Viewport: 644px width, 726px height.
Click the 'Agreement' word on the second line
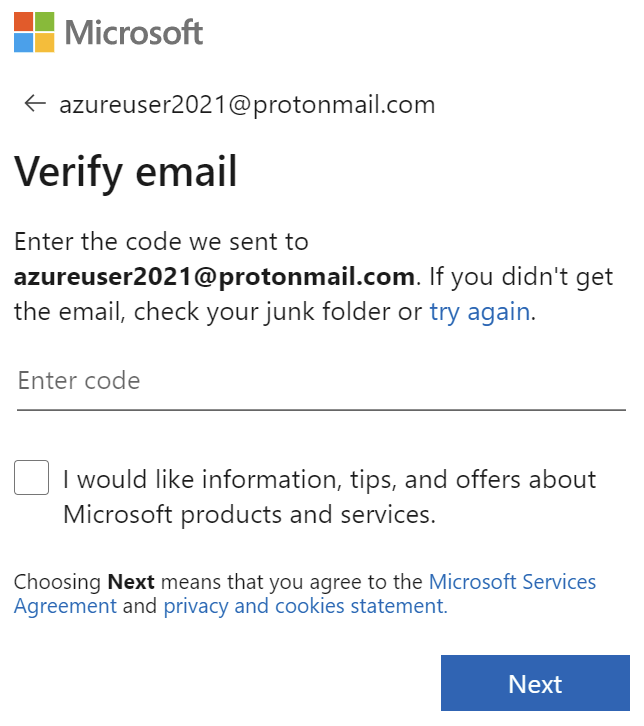pos(65,606)
